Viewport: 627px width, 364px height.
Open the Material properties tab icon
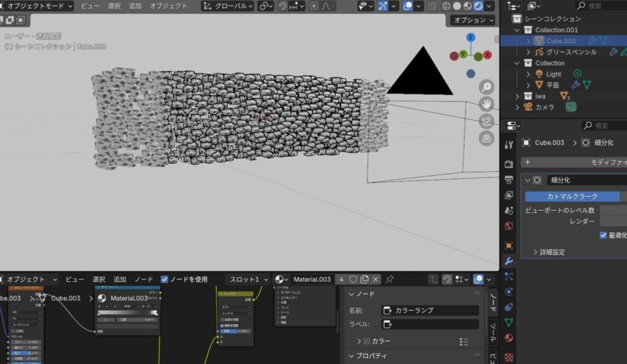click(509, 338)
